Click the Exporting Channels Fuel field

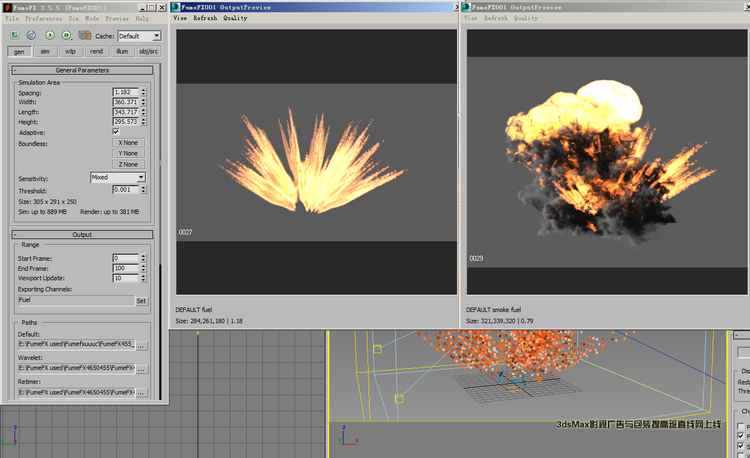point(76,300)
